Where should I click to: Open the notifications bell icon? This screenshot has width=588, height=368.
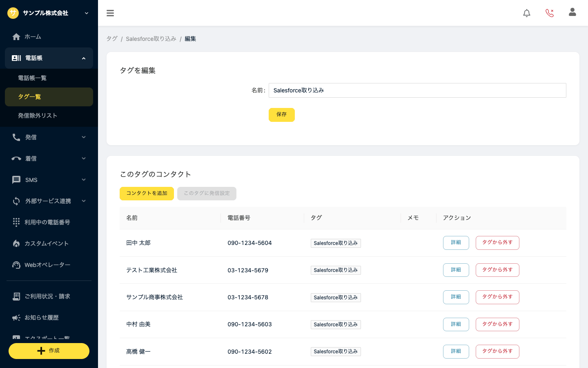[527, 13]
